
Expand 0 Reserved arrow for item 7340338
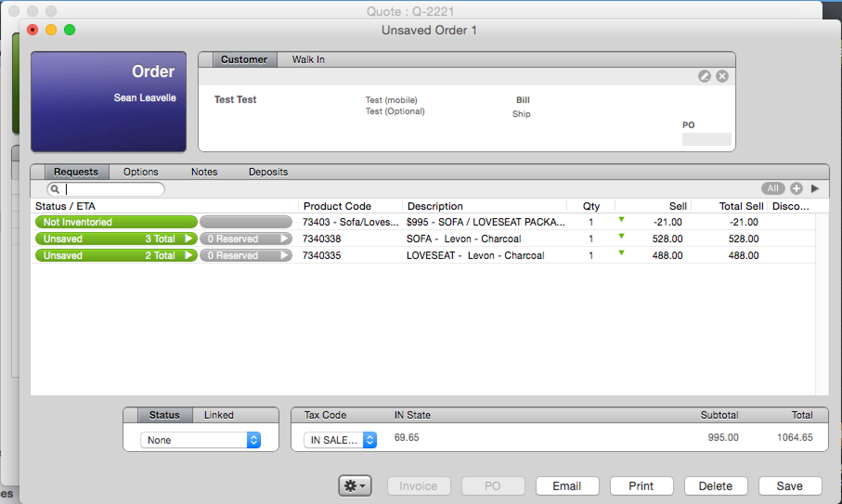click(x=284, y=239)
